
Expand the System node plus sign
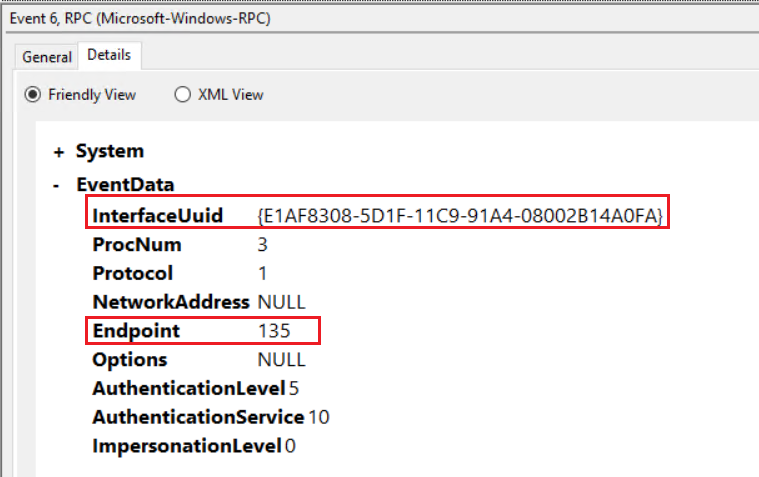coord(59,152)
